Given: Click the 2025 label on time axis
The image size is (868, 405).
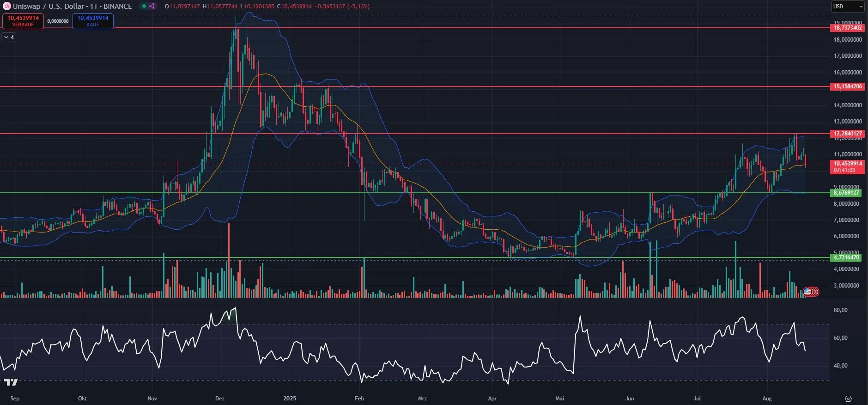Looking at the screenshot, I should pos(290,399).
